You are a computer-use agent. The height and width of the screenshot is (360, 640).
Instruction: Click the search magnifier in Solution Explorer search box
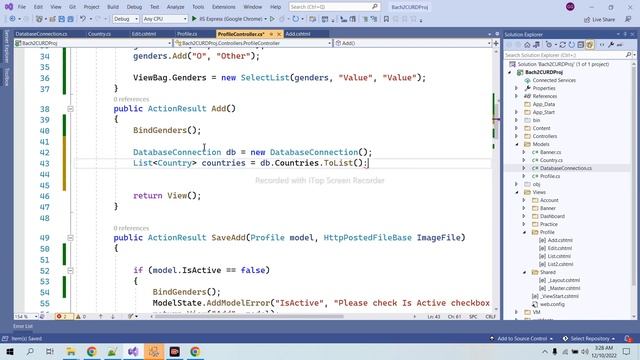coord(628,55)
